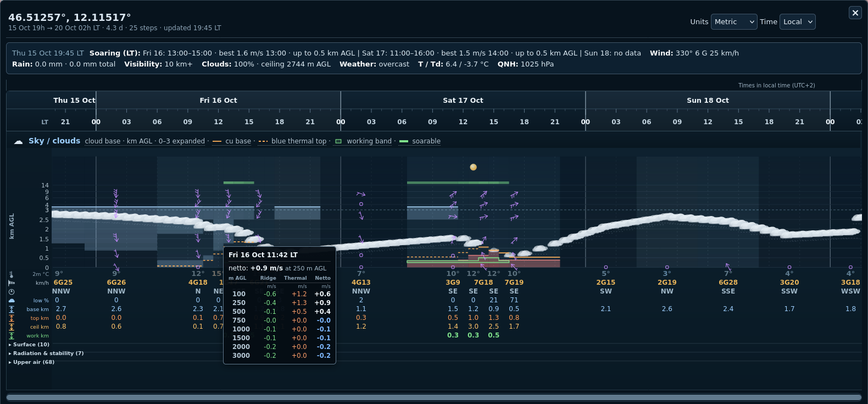Click the green working band legend icon
This screenshot has height=404, width=868.
[x=338, y=141]
